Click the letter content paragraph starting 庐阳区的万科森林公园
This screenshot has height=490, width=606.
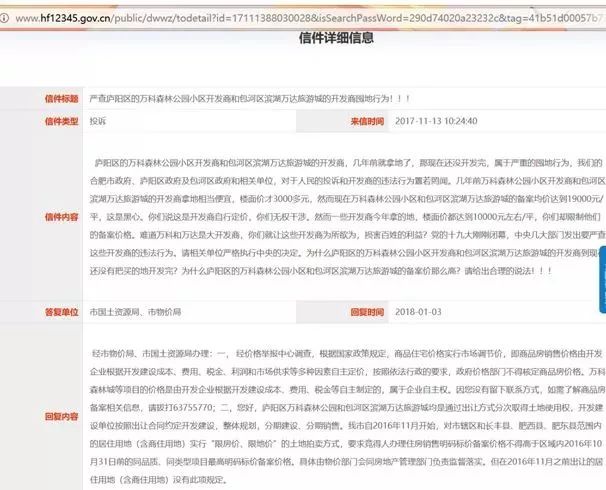347,217
